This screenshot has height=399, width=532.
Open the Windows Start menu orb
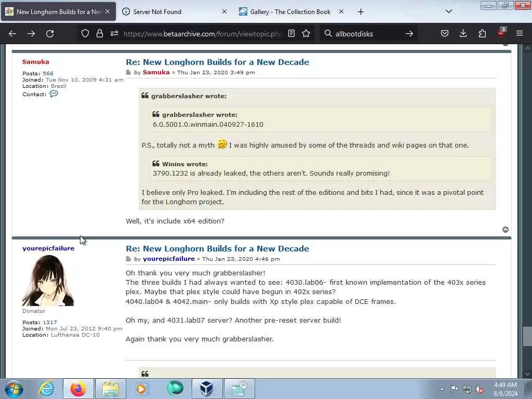tap(14, 389)
